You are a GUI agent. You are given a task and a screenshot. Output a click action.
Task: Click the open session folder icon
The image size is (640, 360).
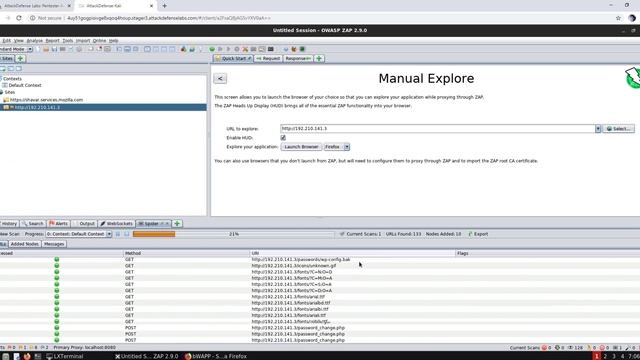46,49
